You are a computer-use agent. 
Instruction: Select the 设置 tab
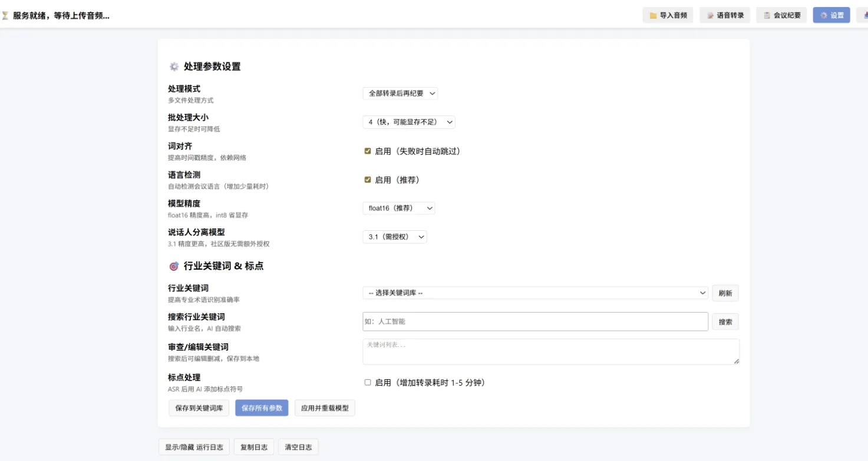pos(831,15)
